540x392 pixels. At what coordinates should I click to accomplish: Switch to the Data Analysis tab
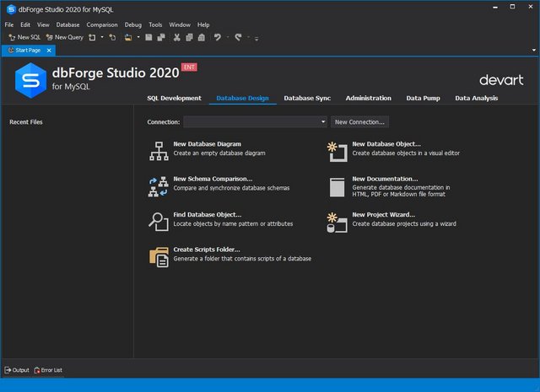pyautogui.click(x=476, y=98)
